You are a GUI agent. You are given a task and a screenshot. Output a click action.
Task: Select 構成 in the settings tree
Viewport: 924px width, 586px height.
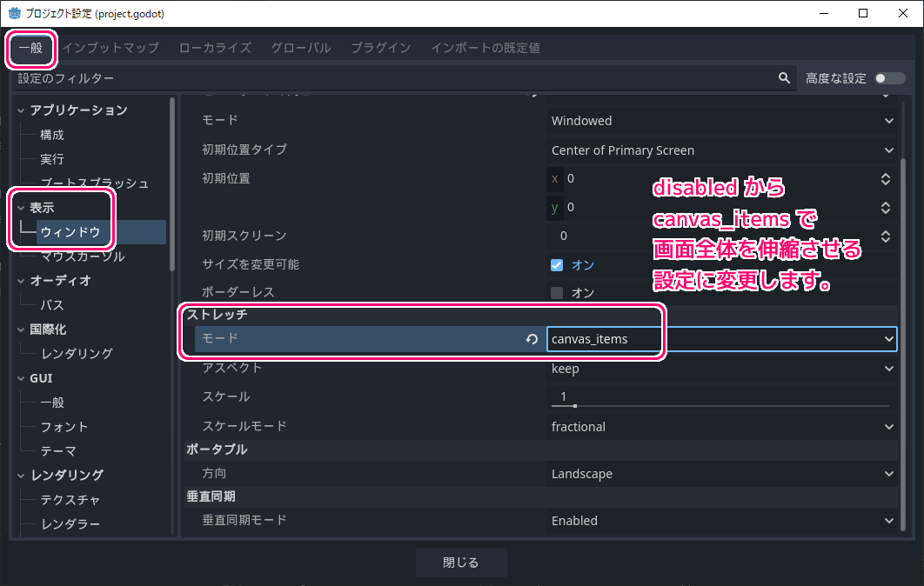tap(52, 135)
